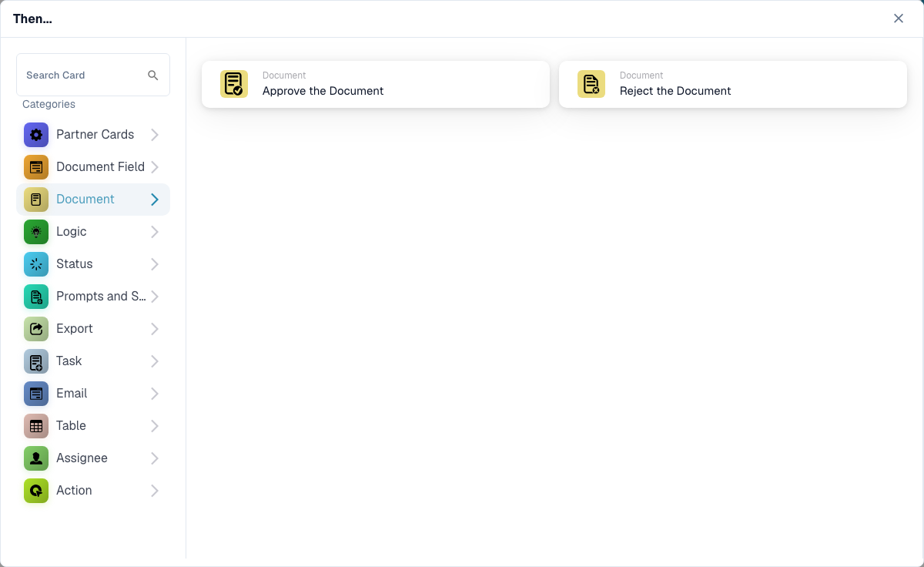Select the Action category label
This screenshot has width=924, height=567.
click(x=74, y=490)
